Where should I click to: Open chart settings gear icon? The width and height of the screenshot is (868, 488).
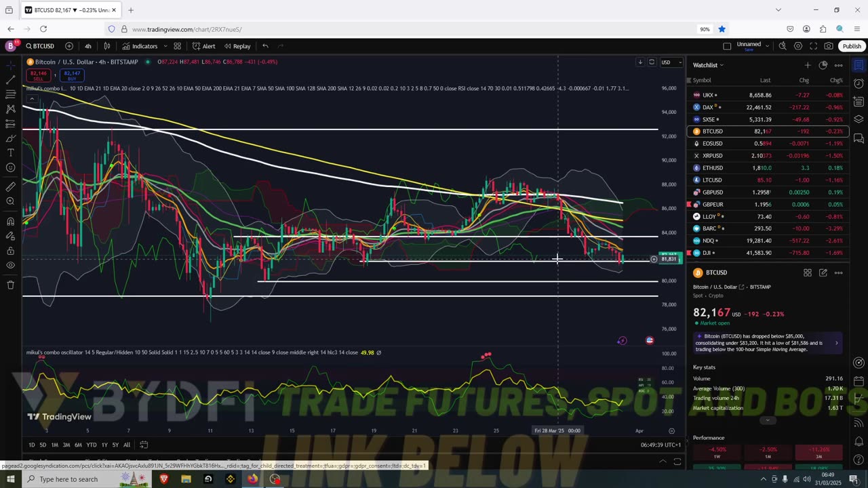click(x=798, y=46)
